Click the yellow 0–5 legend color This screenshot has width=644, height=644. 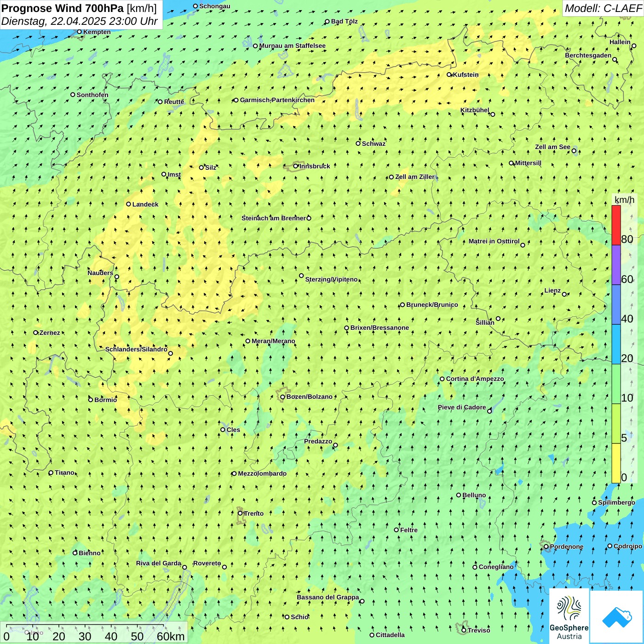pos(616,463)
